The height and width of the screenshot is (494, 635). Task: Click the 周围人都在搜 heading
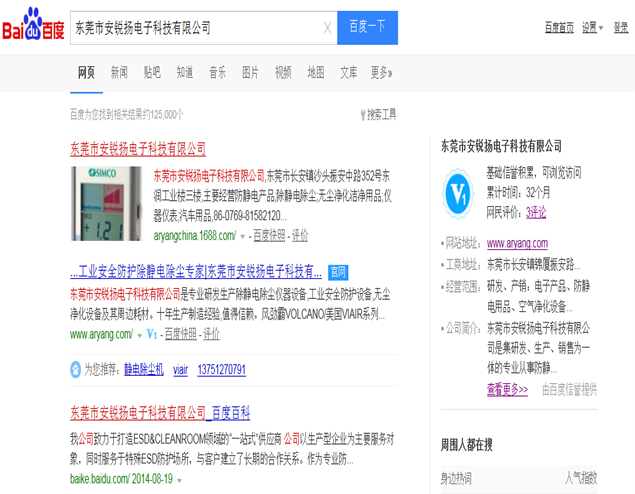click(x=467, y=445)
